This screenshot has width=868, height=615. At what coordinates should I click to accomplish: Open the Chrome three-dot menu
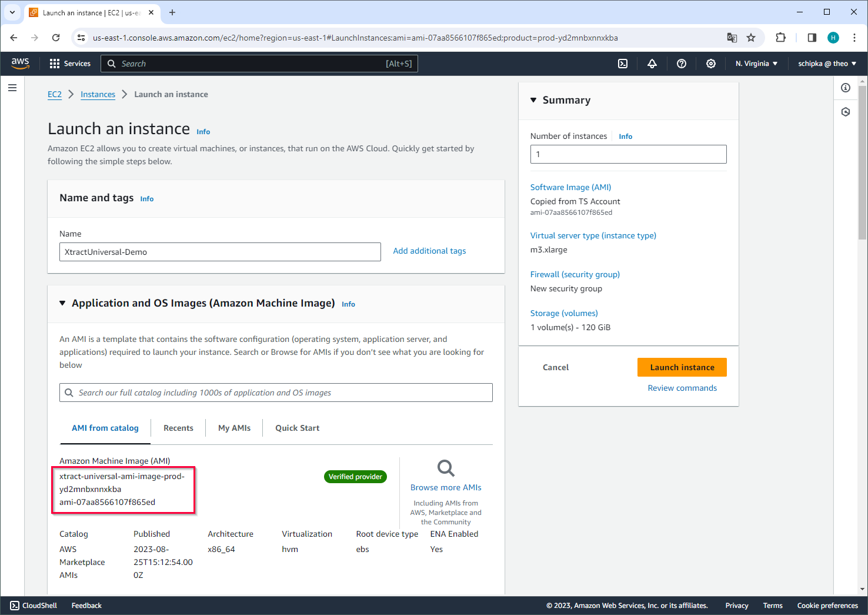click(854, 38)
